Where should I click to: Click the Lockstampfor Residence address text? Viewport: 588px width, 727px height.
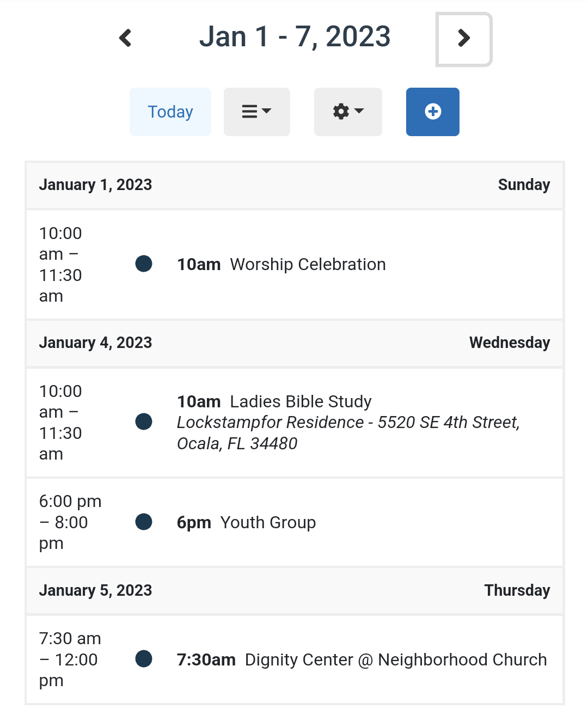tap(348, 433)
